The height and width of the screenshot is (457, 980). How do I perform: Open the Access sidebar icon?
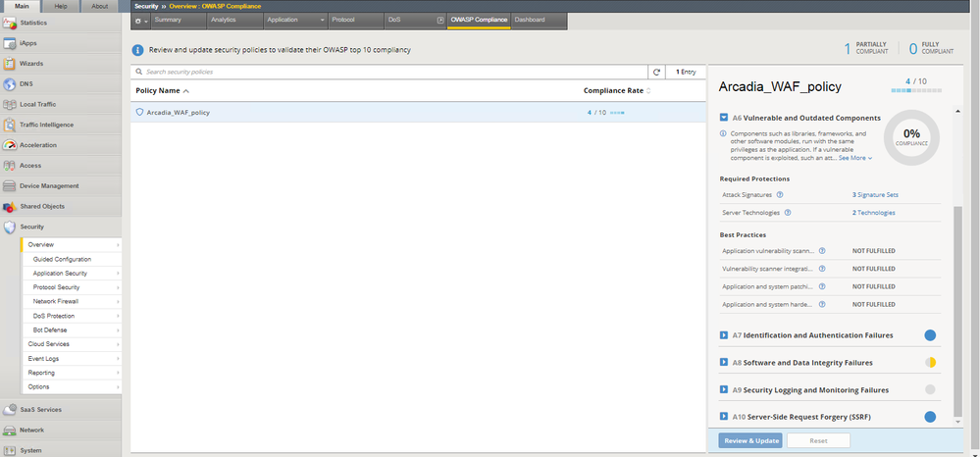(x=10, y=166)
